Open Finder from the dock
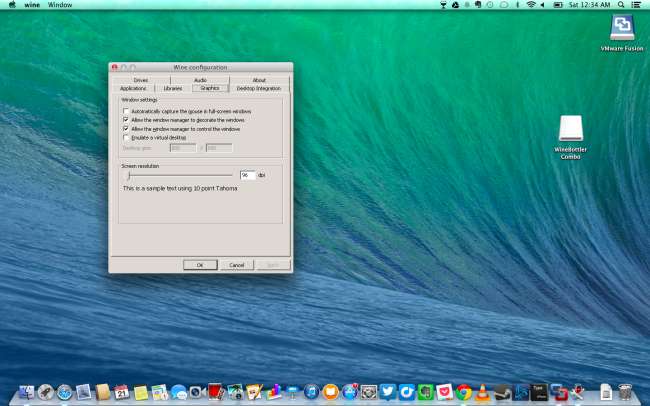The width and height of the screenshot is (650, 406). point(27,393)
